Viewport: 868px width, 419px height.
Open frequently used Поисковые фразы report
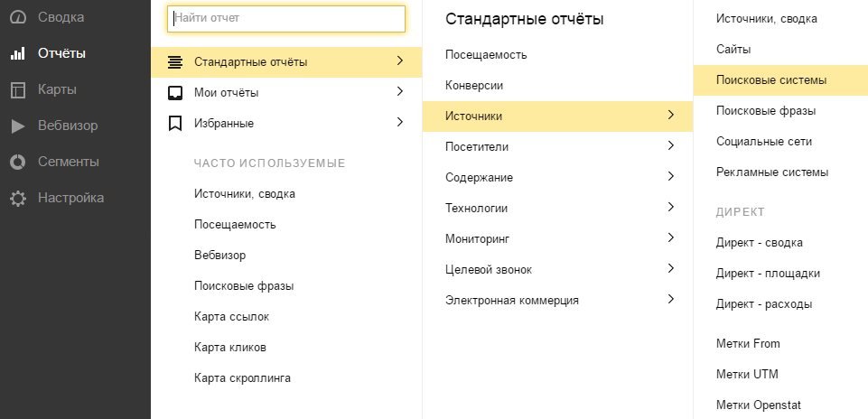(244, 286)
